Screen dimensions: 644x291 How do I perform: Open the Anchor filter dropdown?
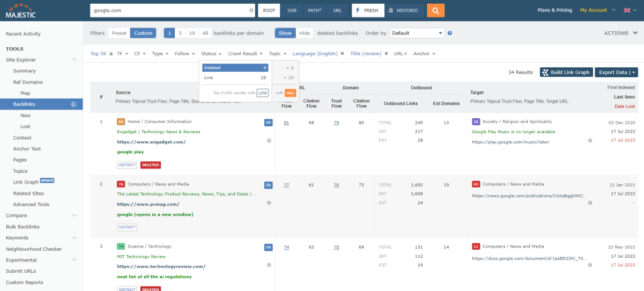pyautogui.click(x=425, y=54)
